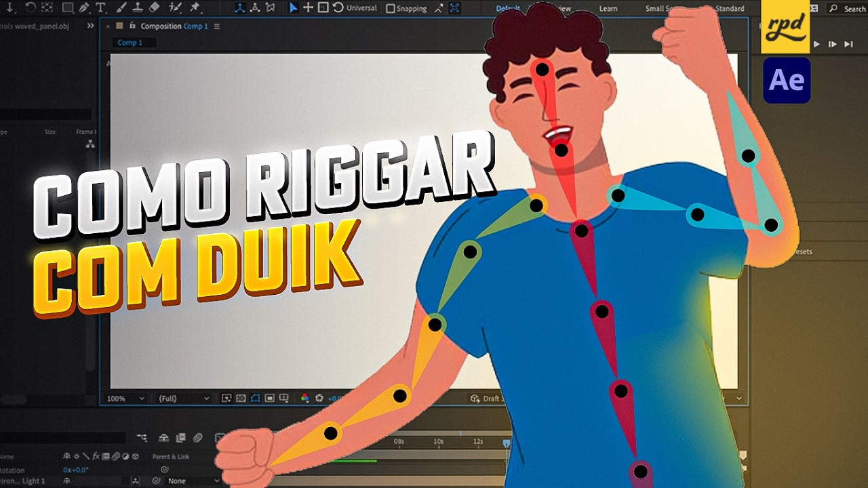The width and height of the screenshot is (868, 488).
Task: Click the color channels icon under the viewer
Action: click(x=304, y=399)
